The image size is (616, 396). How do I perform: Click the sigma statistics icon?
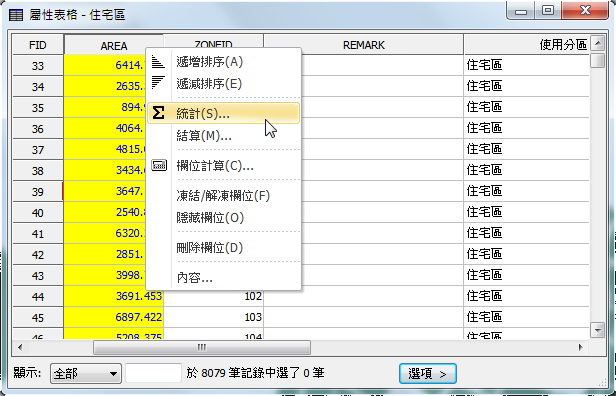click(x=158, y=113)
